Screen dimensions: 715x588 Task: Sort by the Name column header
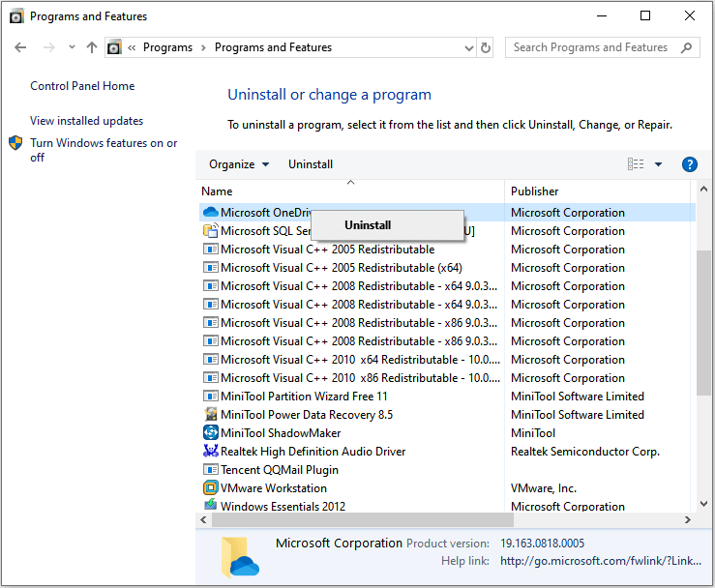tap(217, 191)
